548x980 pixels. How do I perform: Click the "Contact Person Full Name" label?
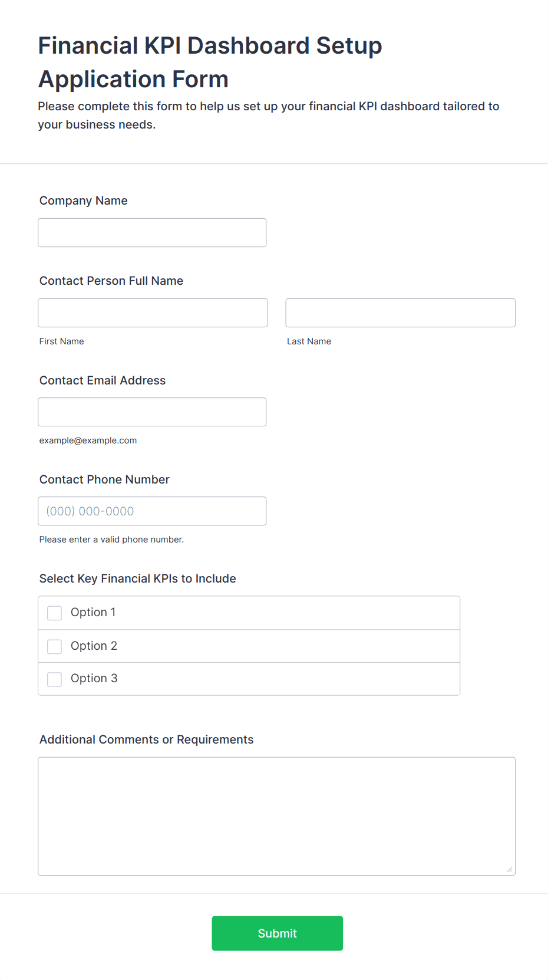click(x=111, y=281)
